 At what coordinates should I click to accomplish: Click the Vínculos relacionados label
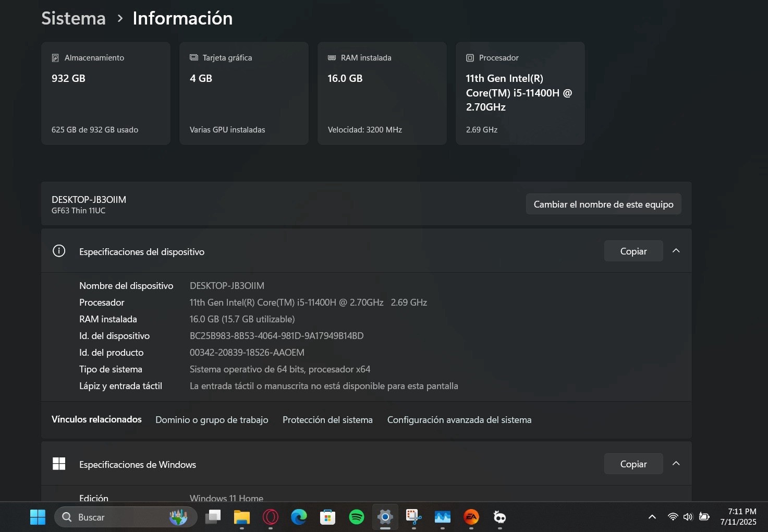tap(96, 419)
